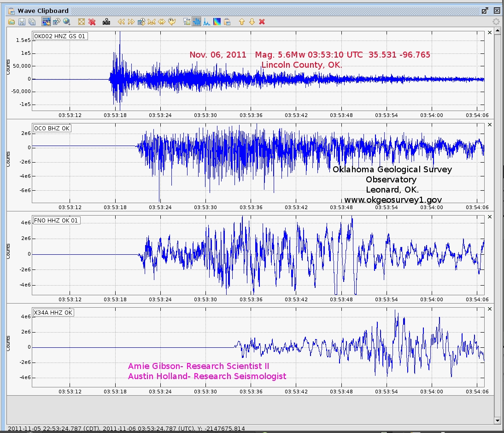Close the OCO BHZ OK wave panel
The height and width of the screenshot is (433, 504).
coord(489,124)
